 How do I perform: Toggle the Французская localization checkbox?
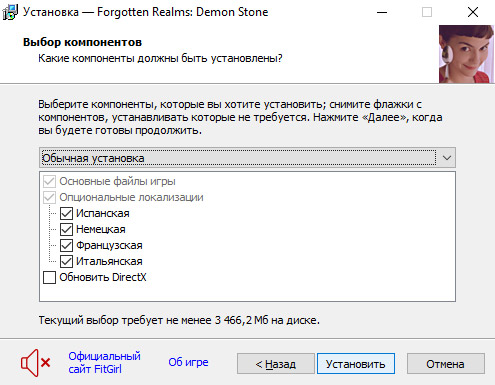tap(66, 245)
